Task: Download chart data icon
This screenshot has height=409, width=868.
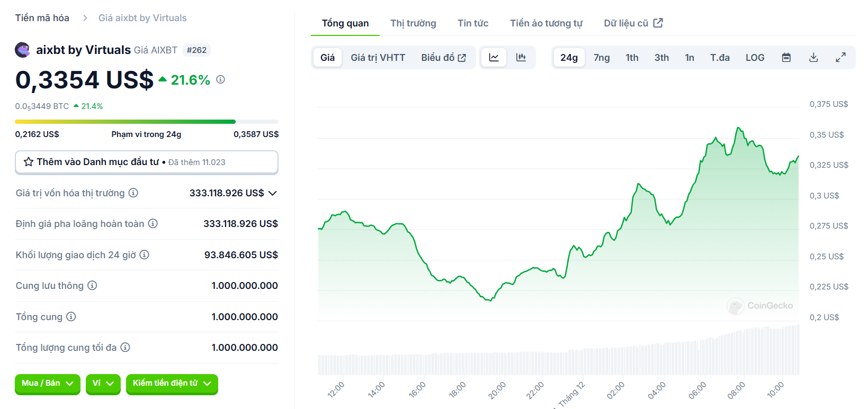Action: tap(814, 57)
